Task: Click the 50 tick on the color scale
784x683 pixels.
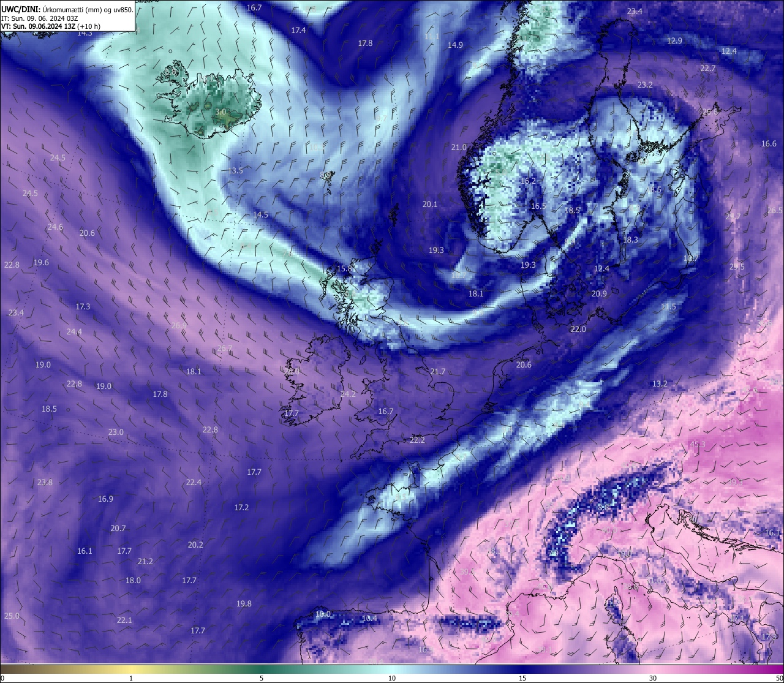Action: coord(780,678)
